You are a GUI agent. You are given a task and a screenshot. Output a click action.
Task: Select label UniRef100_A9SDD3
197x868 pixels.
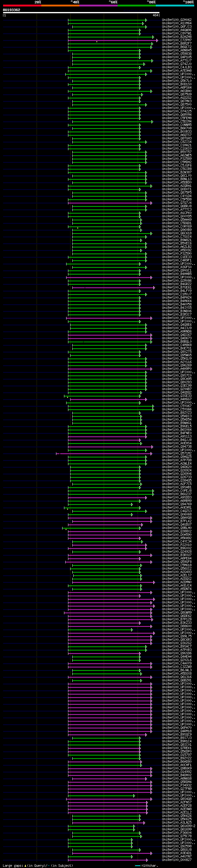point(176,497)
